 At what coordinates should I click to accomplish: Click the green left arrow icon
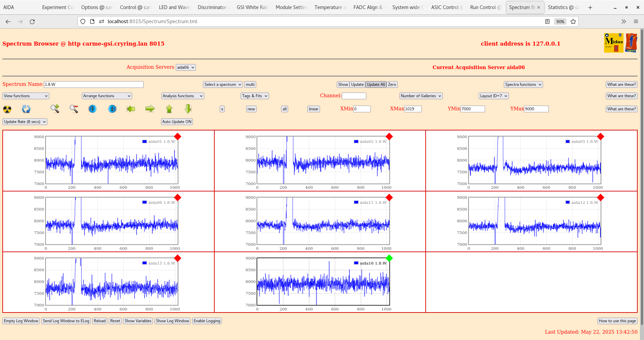coord(131,109)
